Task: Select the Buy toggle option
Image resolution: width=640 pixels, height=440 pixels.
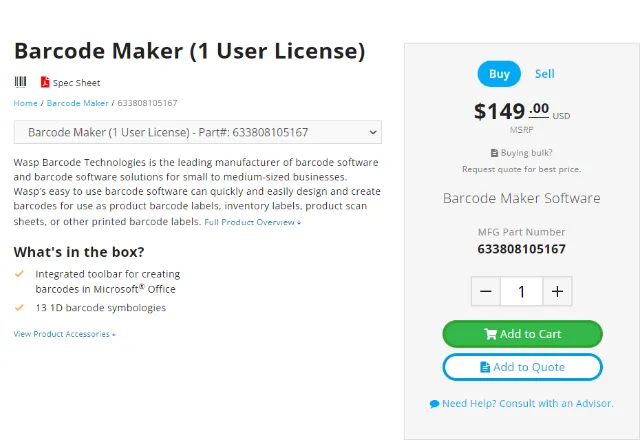Action: 499,74
